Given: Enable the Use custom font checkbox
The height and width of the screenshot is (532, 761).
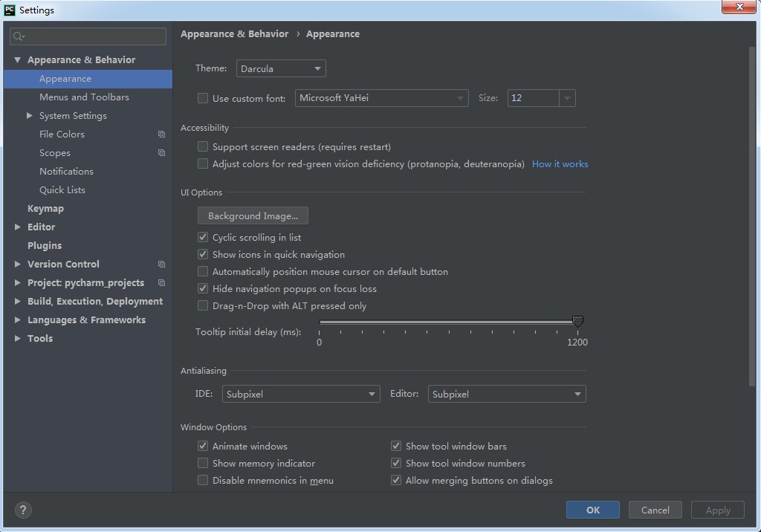Looking at the screenshot, I should (x=202, y=97).
